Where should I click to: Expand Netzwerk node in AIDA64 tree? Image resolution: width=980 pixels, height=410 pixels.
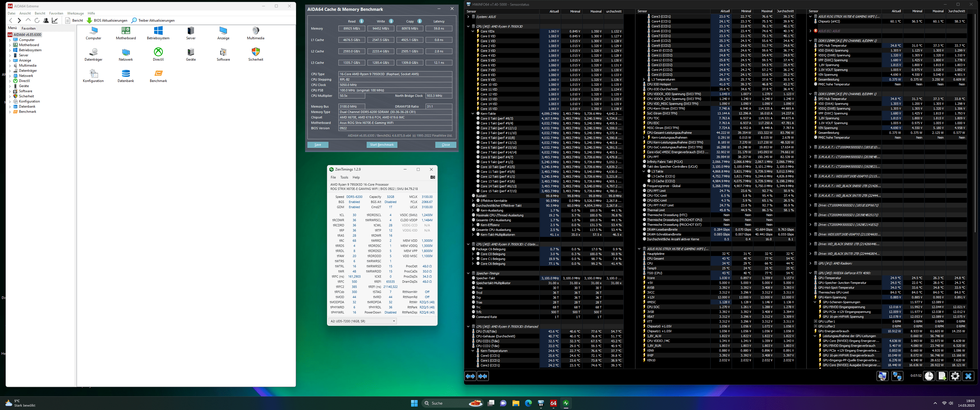[x=10, y=76]
